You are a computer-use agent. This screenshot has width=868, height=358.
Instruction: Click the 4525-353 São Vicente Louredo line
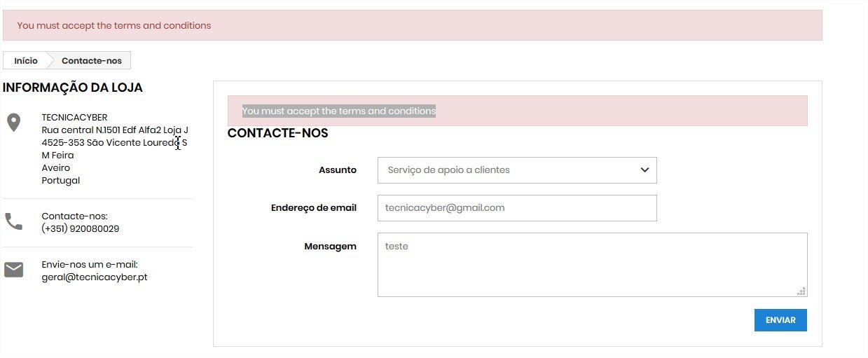(114, 142)
